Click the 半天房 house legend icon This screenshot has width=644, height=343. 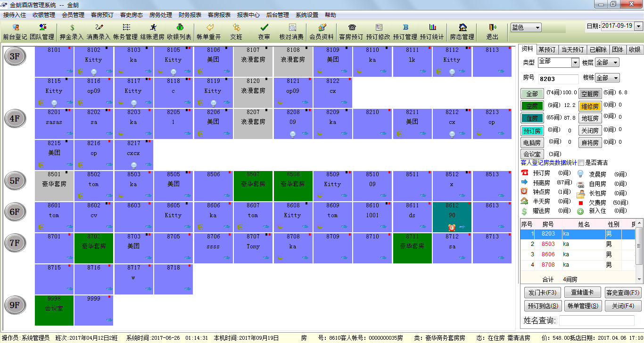coord(524,201)
